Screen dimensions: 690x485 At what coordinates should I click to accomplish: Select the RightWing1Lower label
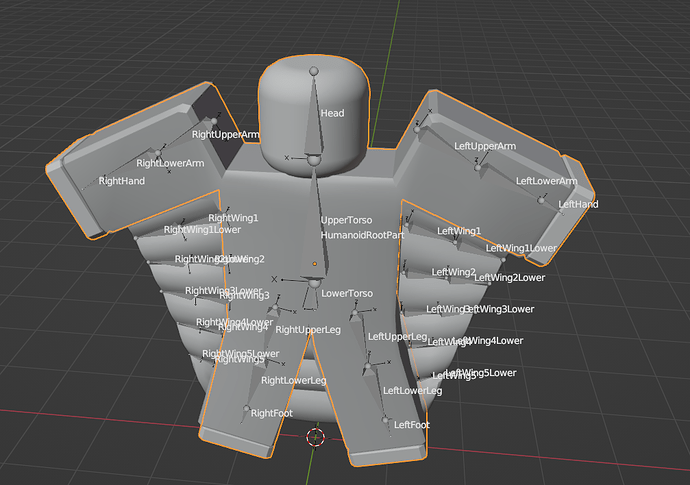202,230
